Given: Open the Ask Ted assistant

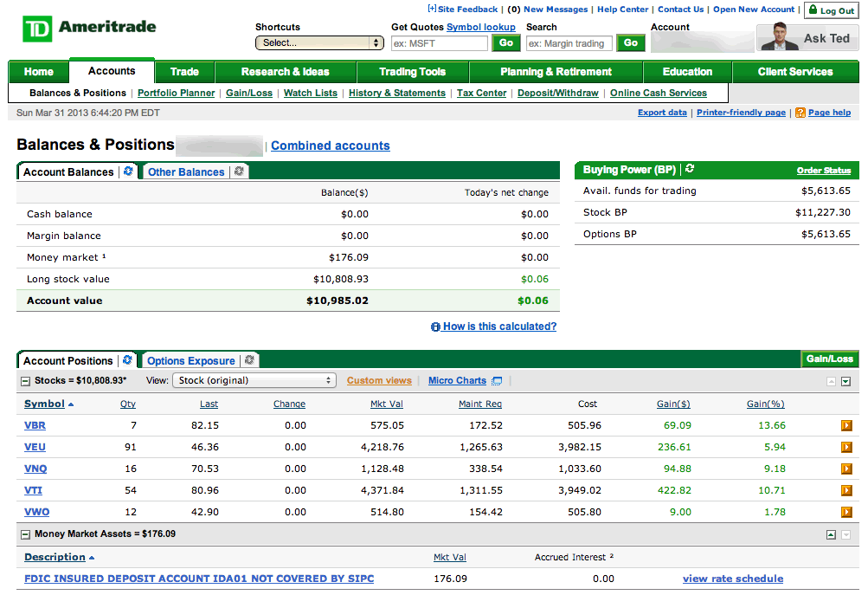Looking at the screenshot, I should [807, 37].
